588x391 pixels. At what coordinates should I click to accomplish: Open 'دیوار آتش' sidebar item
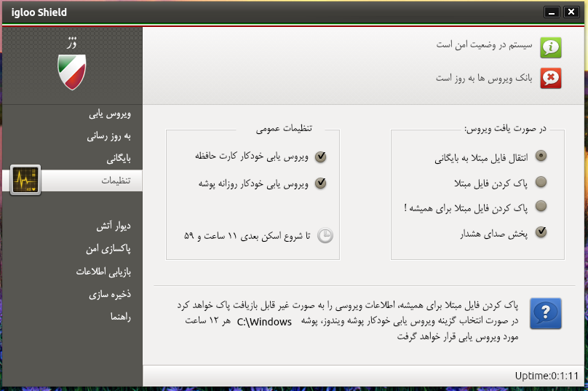pyautogui.click(x=114, y=226)
